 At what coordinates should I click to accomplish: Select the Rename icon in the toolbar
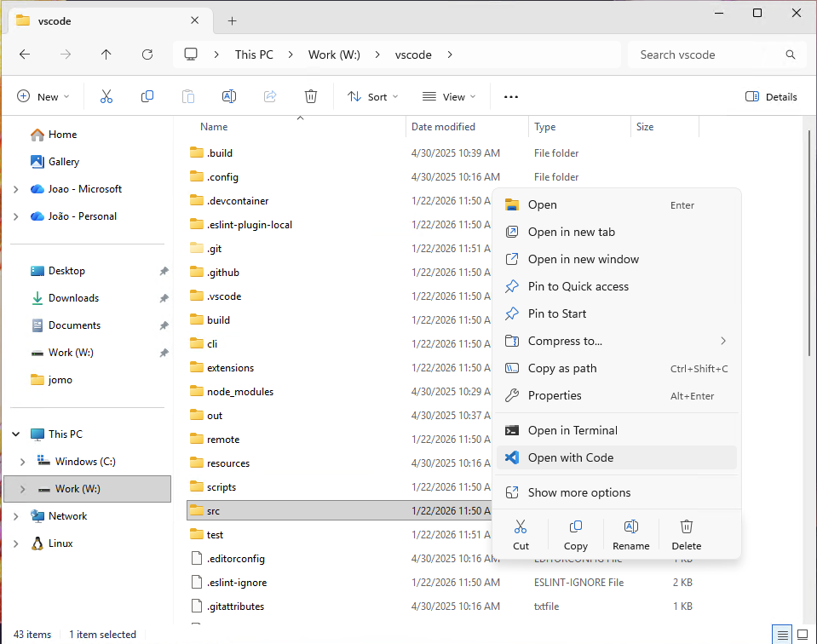(228, 96)
